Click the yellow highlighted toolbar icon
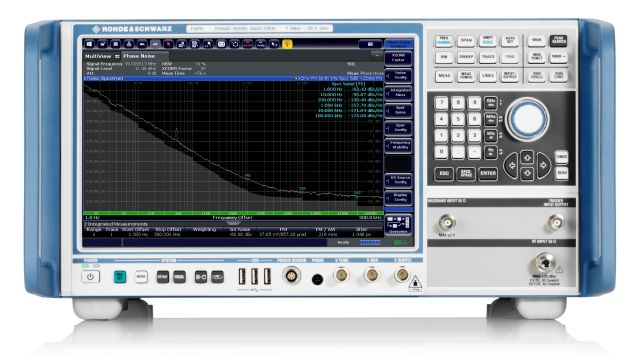The image size is (640, 360). pos(287,44)
